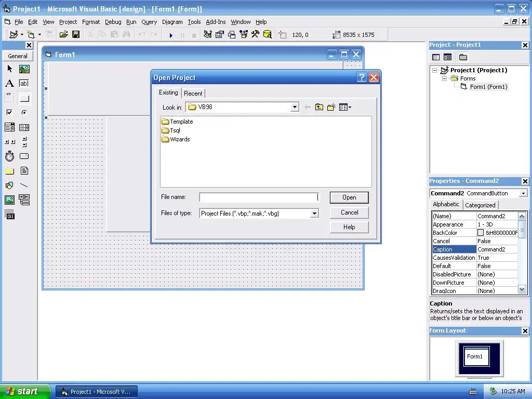This screenshot has height=399, width=532.
Task: Click the Open button in dialog
Action: pos(349,197)
